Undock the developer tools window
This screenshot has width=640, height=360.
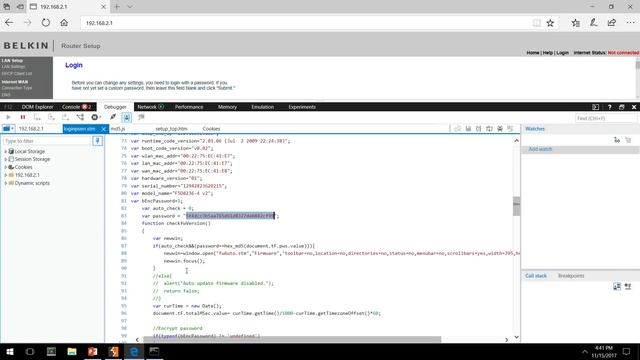click(622, 107)
